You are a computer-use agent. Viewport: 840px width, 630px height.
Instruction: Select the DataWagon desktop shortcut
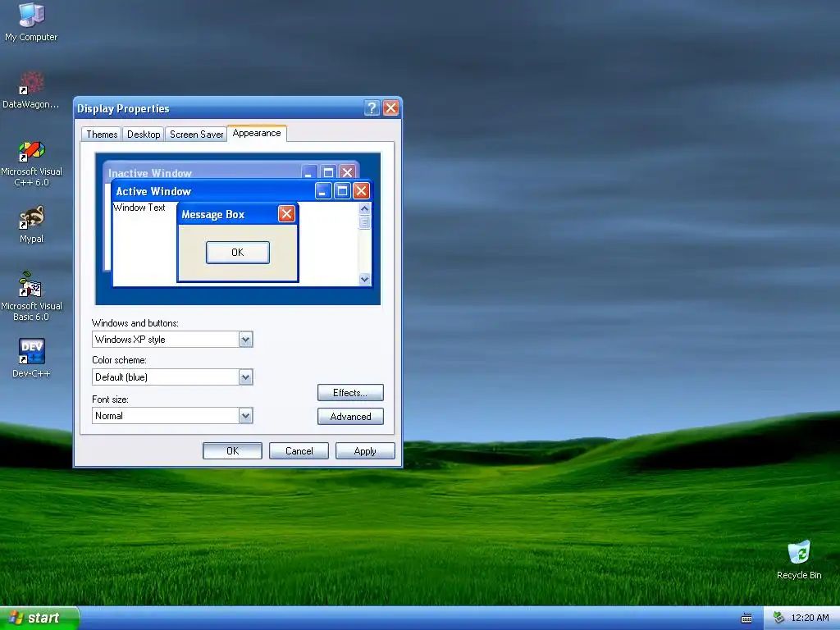pyautogui.click(x=31, y=90)
